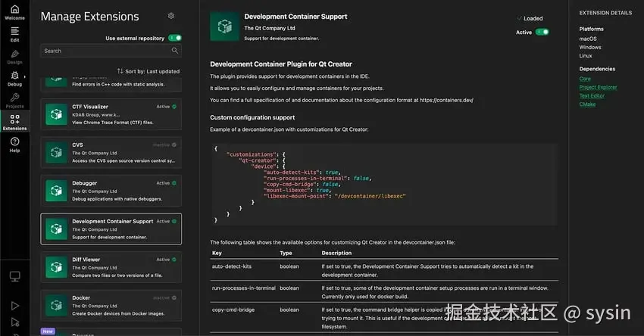Click the Linux platform entry
This screenshot has height=336, width=644.
[x=586, y=56]
